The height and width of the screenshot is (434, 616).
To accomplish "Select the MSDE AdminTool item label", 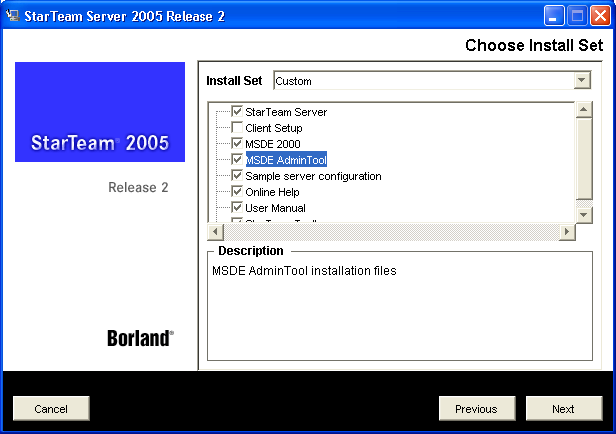I will point(286,160).
